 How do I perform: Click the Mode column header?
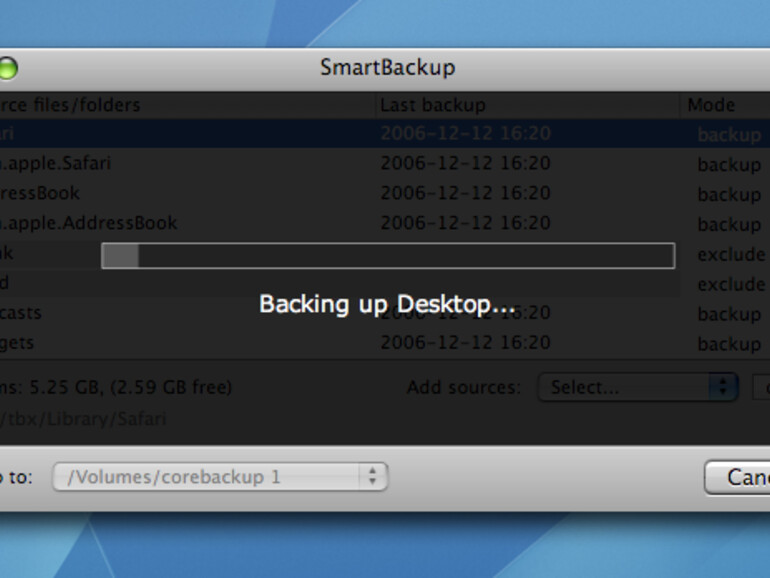[725, 105]
